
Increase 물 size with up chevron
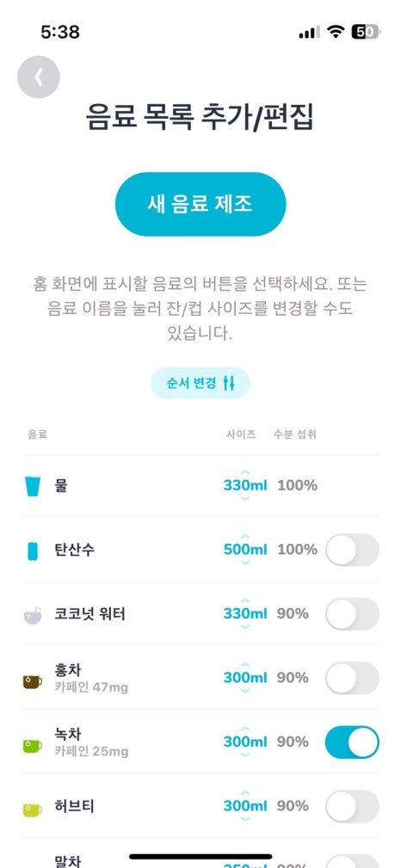click(x=245, y=472)
